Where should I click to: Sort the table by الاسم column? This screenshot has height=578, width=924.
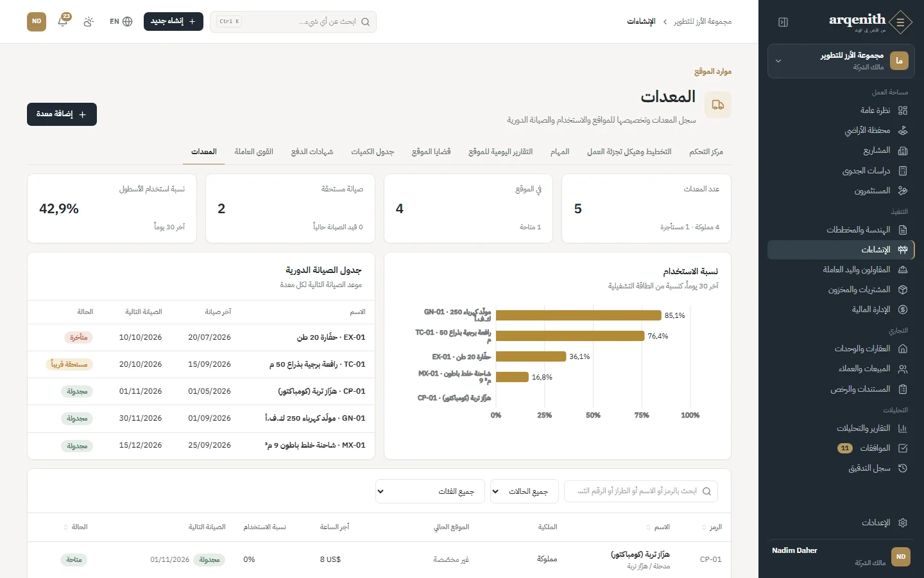(658, 527)
